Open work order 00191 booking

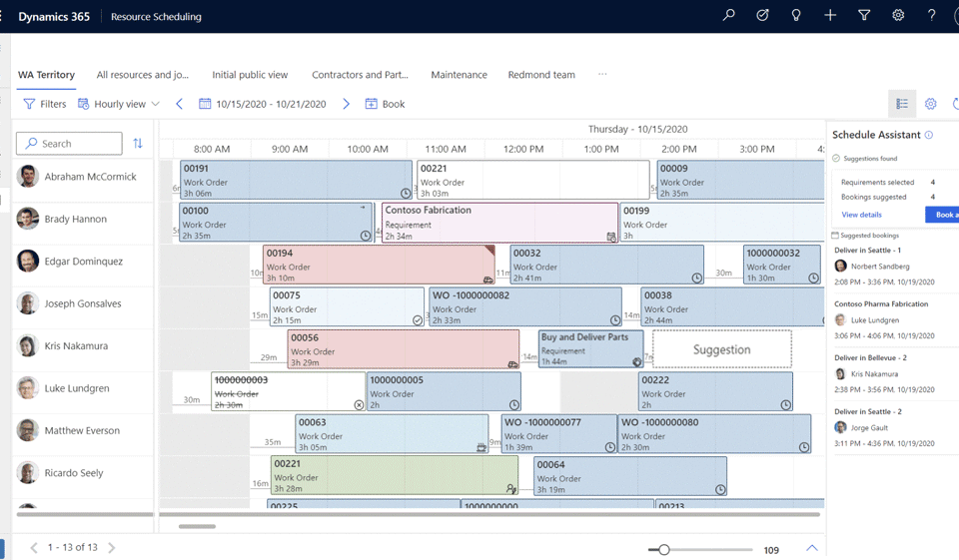[x=296, y=180]
